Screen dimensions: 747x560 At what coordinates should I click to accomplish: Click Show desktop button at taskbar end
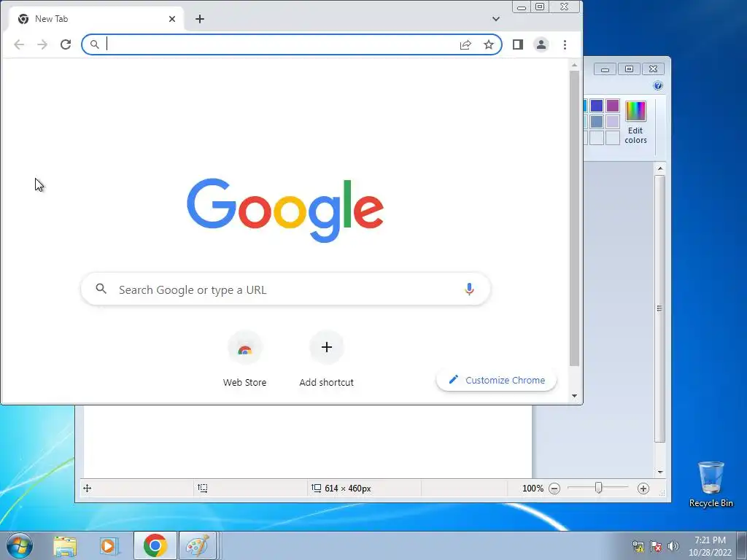[742, 545]
